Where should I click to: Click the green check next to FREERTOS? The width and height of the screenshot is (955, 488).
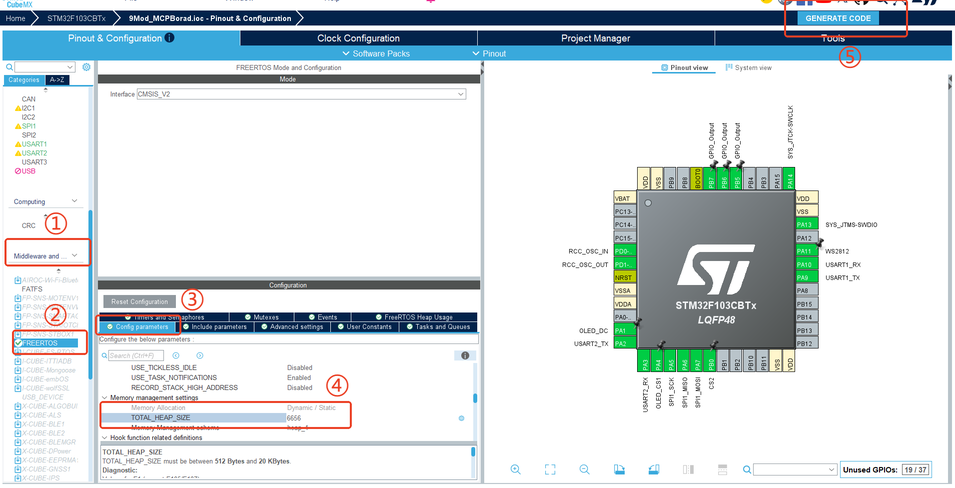(18, 343)
